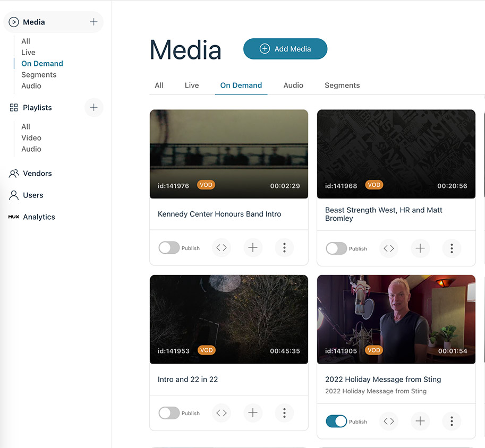
Task: Select the Segments tab
Action: 342,85
